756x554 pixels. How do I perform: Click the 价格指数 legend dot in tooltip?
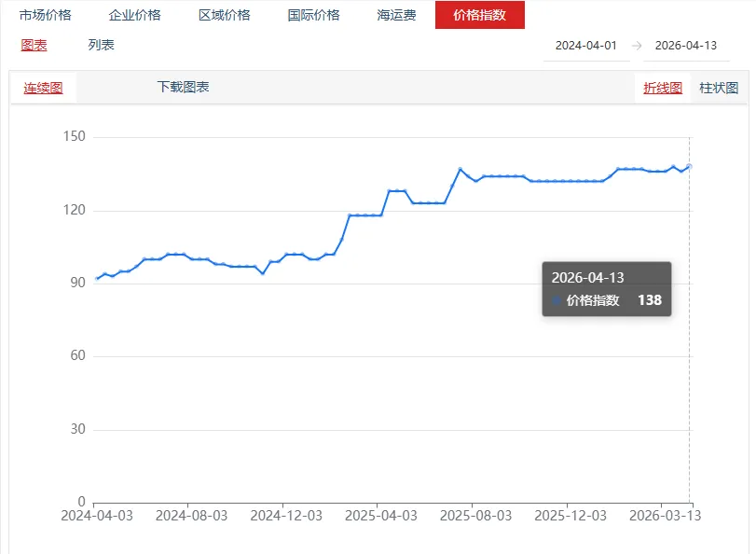click(x=557, y=300)
